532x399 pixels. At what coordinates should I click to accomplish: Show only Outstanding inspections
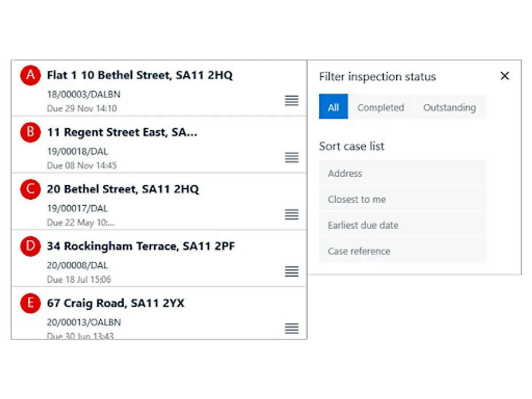click(x=449, y=107)
